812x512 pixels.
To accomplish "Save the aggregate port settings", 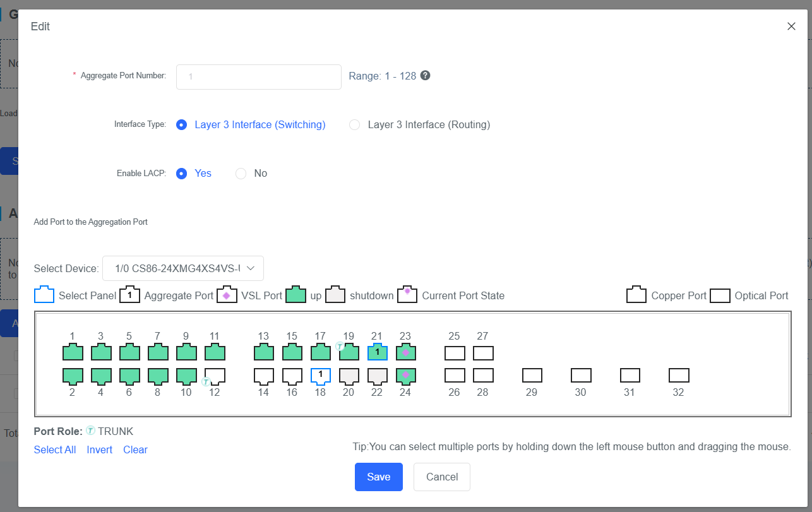I will tap(378, 477).
